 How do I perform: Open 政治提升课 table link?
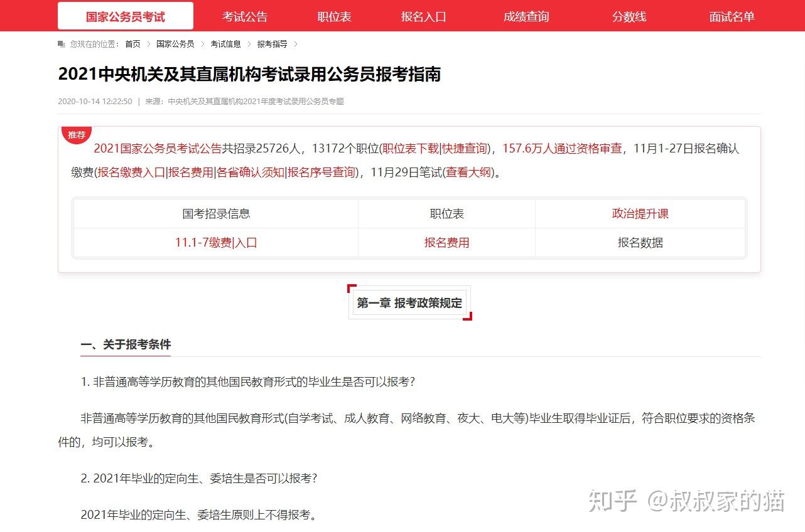640,213
